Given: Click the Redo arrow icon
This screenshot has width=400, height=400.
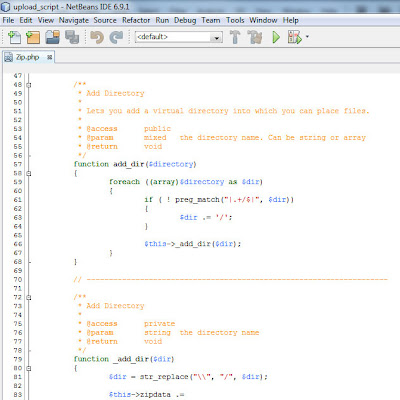Looking at the screenshot, I should click(x=116, y=37).
